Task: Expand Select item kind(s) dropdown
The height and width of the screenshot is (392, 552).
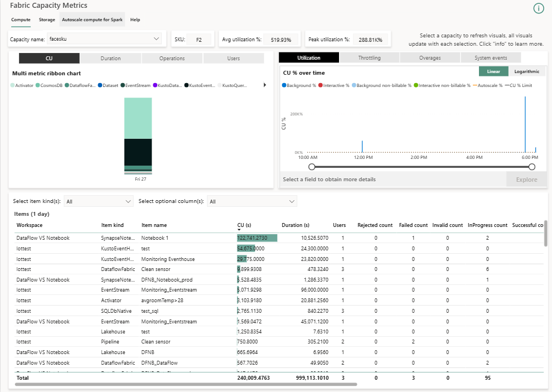Action: click(x=99, y=201)
